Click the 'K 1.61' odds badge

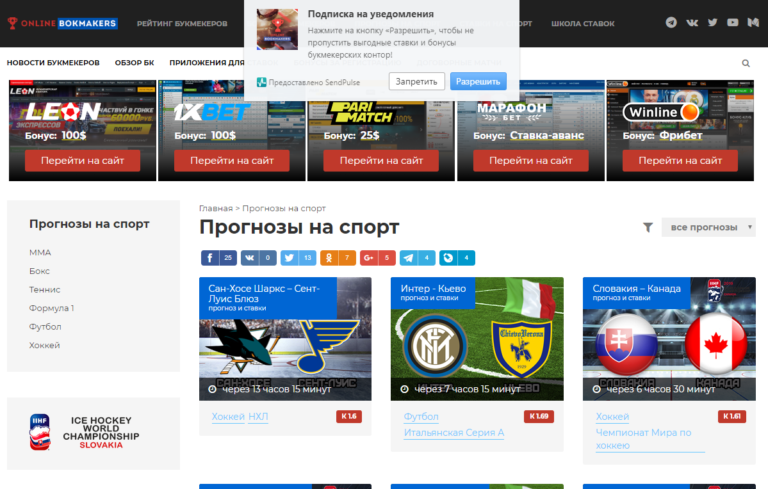732,416
